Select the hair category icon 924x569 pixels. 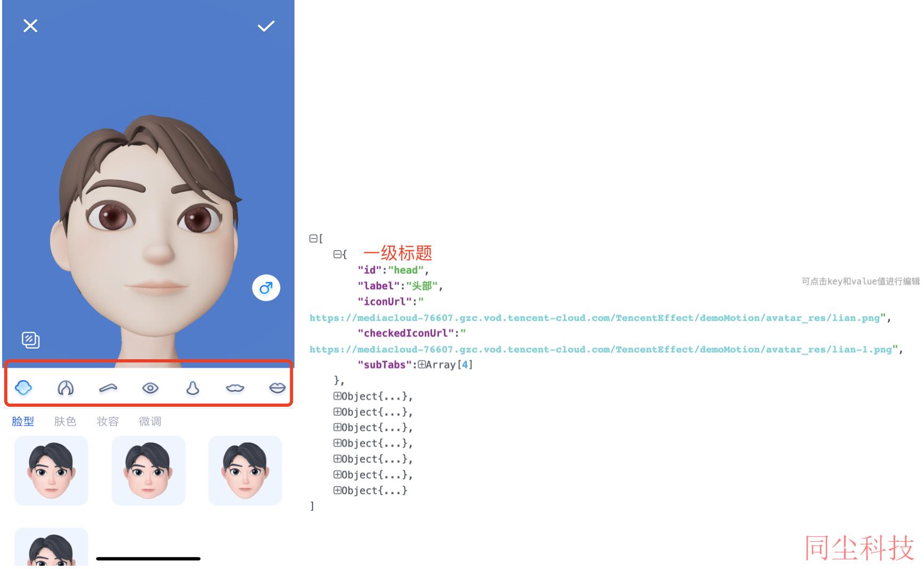click(x=66, y=388)
